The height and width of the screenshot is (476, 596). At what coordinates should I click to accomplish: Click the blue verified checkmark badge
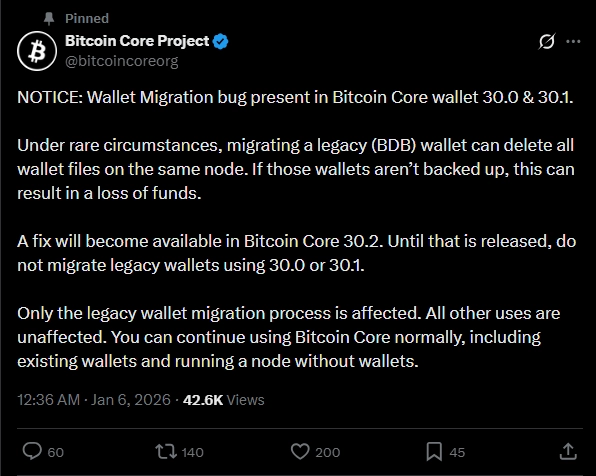220,41
